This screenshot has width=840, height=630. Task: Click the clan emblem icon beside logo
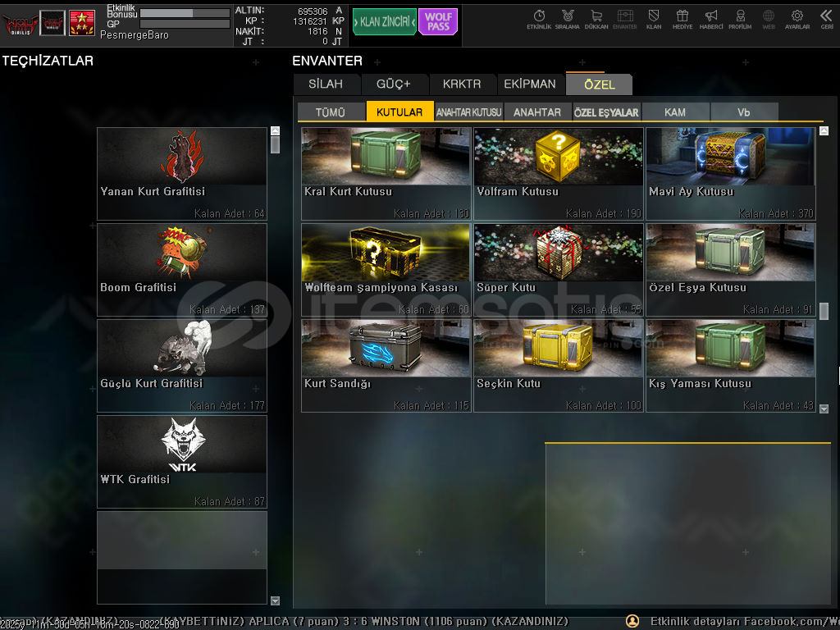(52, 23)
